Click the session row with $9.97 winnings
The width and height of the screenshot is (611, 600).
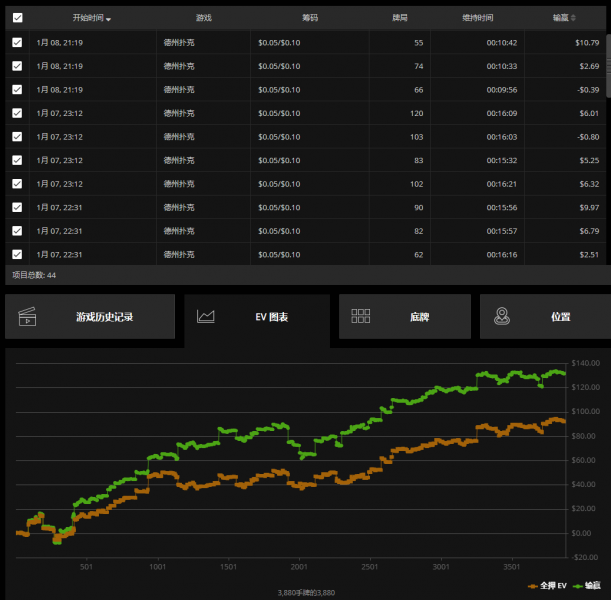coord(300,207)
